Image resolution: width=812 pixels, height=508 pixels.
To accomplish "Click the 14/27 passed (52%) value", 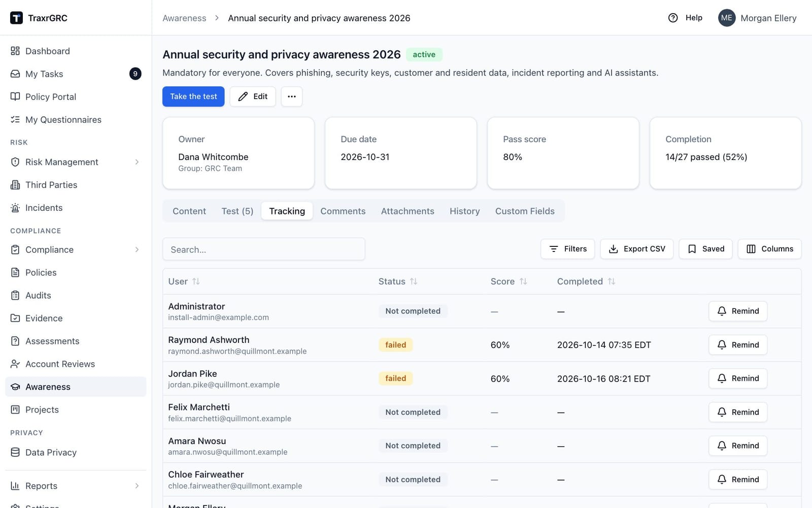I will pyautogui.click(x=706, y=157).
